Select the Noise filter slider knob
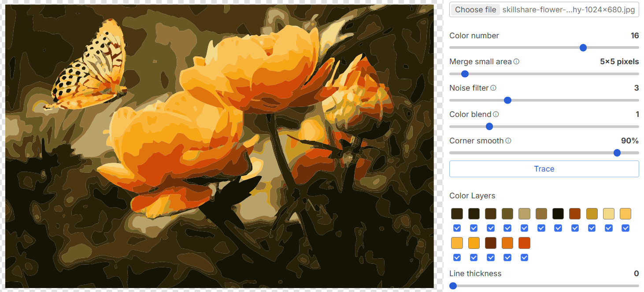The width and height of the screenshot is (644, 292). tap(507, 100)
